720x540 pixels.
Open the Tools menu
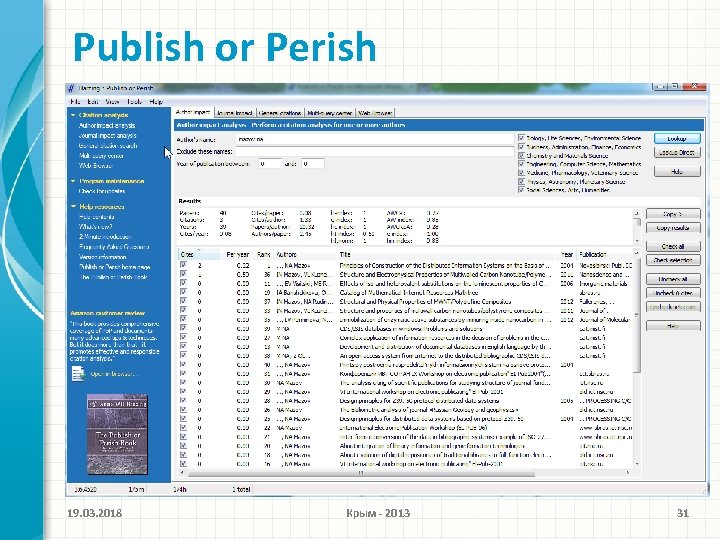(x=135, y=101)
